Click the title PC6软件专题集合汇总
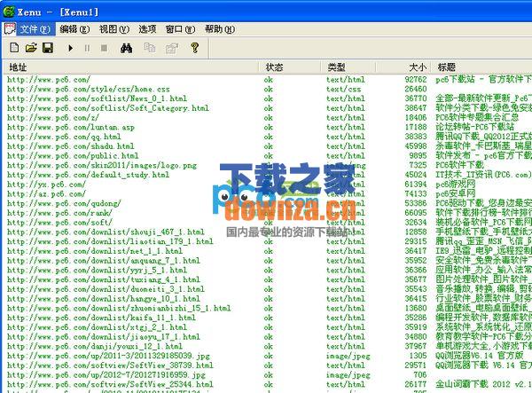 (x=477, y=117)
